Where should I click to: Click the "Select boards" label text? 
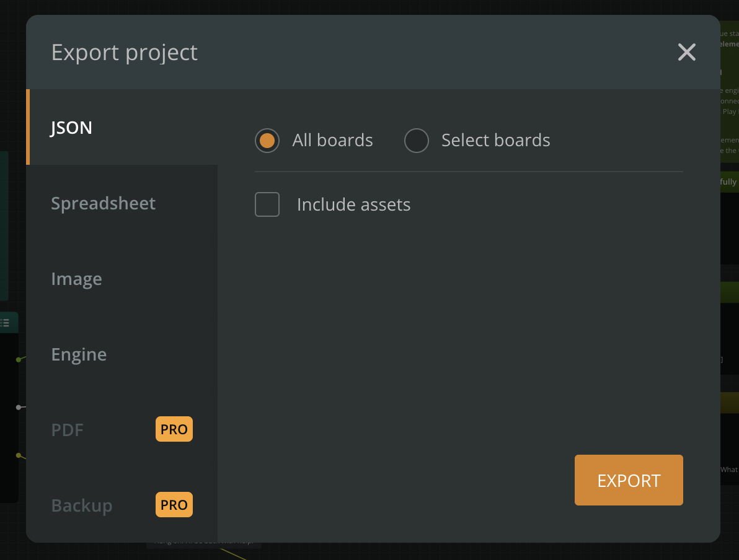(495, 141)
